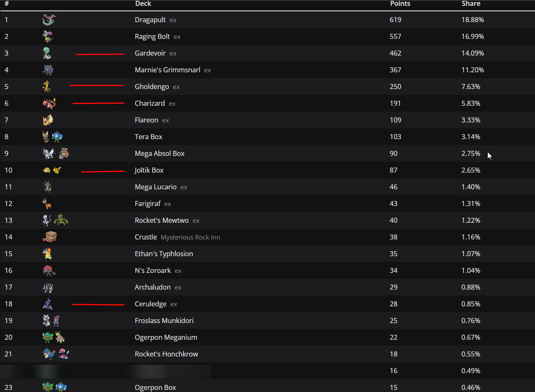Image resolution: width=535 pixels, height=392 pixels.
Task: Sort by the Points column header
Action: coord(400,4)
